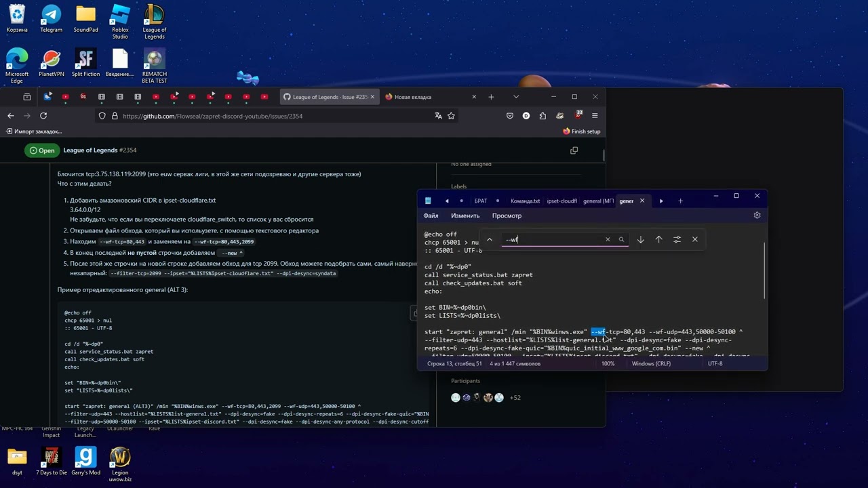Viewport: 868px width, 488px height.
Task: Switch to ipset-cloudfl tab in Notepad
Action: click(561, 201)
